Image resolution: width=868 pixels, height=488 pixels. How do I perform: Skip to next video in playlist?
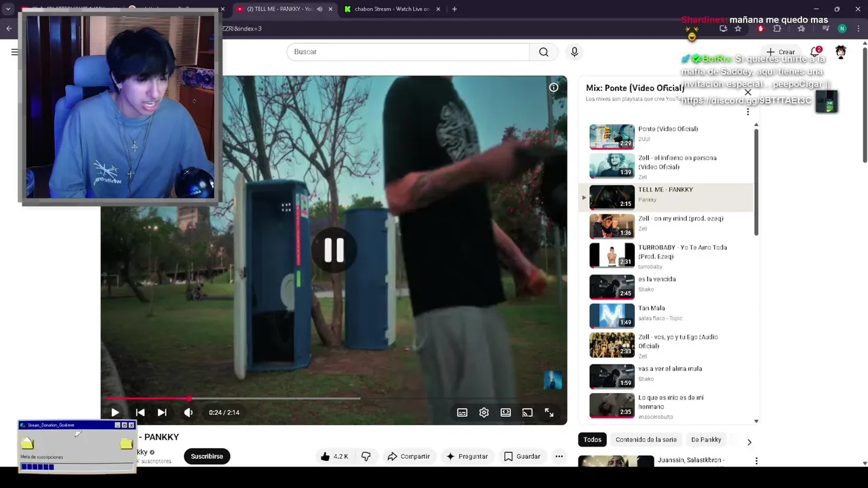(x=162, y=412)
